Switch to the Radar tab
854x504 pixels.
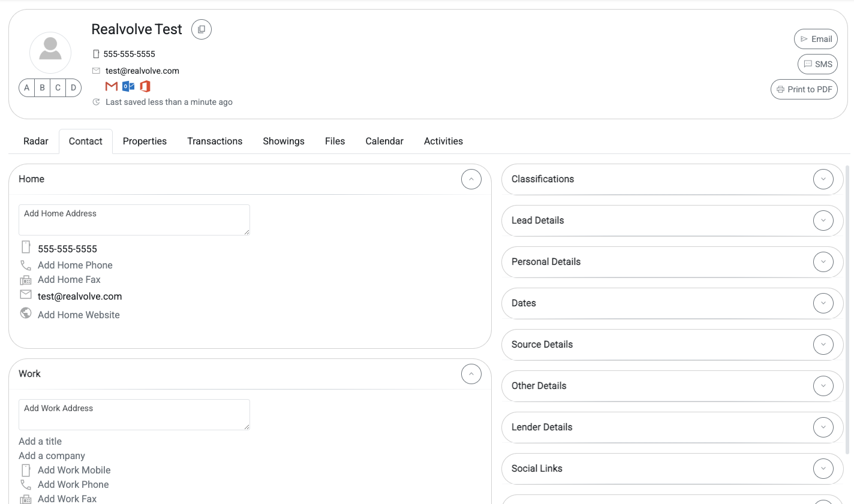[x=36, y=141]
